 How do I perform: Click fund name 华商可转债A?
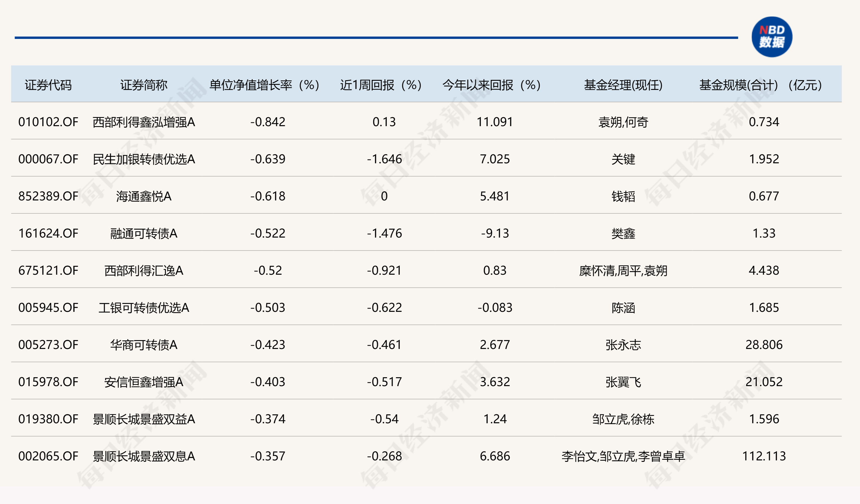(144, 345)
